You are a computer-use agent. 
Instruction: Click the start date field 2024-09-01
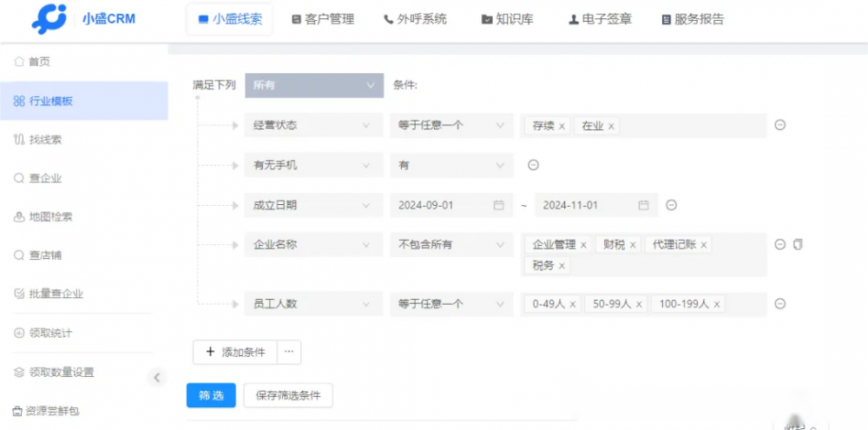(x=451, y=205)
